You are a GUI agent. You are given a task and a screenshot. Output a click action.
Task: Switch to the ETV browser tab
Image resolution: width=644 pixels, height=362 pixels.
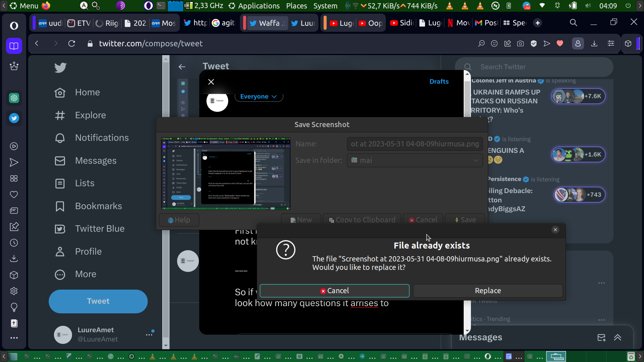(x=79, y=23)
